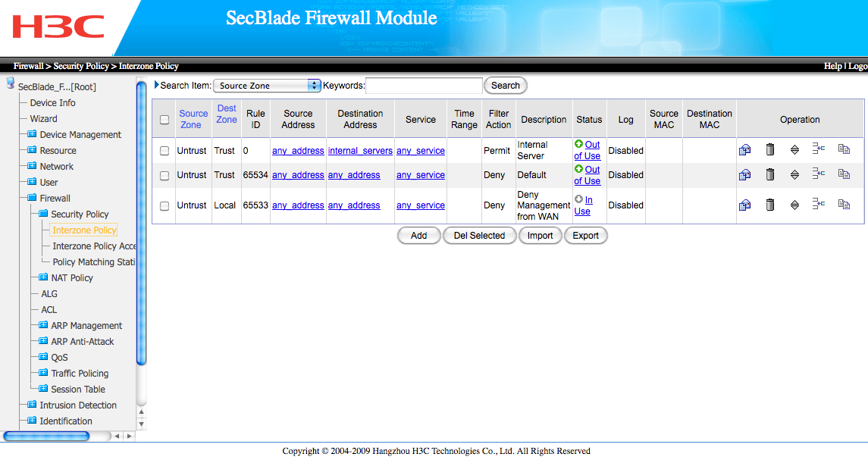This screenshot has width=868, height=457.
Task: Open Device Info in the navigation tree
Action: [x=52, y=103]
